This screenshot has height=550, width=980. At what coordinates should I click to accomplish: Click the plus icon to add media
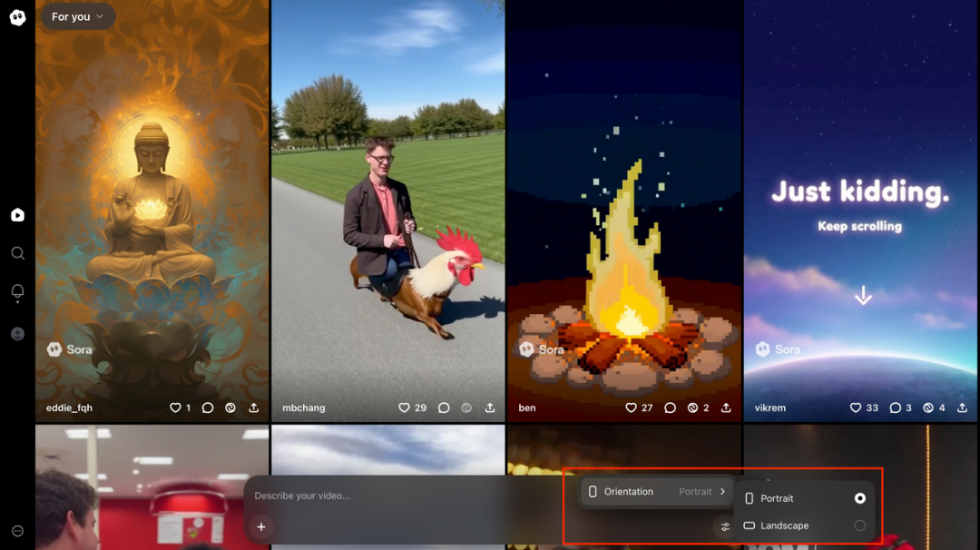(261, 526)
